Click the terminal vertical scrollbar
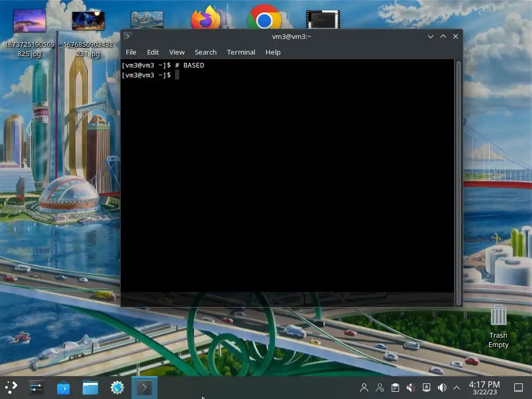Viewport: 532px width, 399px height. [458, 183]
